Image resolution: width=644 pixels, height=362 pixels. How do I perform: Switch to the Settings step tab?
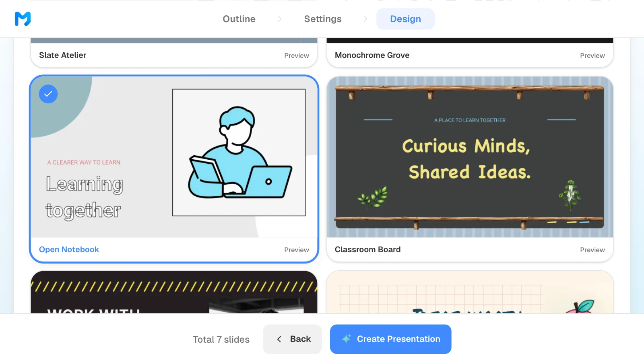(323, 19)
